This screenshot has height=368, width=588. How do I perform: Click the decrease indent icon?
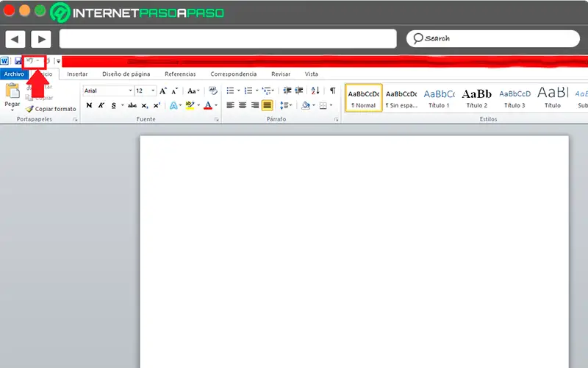(x=287, y=91)
